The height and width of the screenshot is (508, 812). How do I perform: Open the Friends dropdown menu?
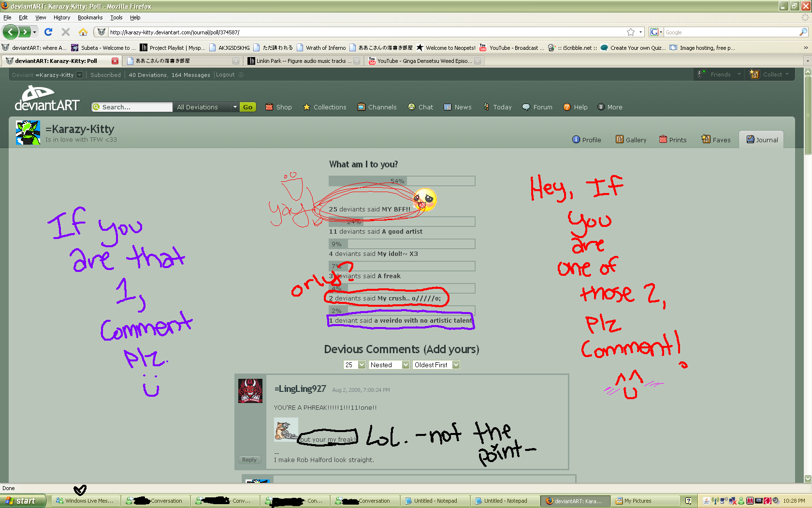pos(719,75)
